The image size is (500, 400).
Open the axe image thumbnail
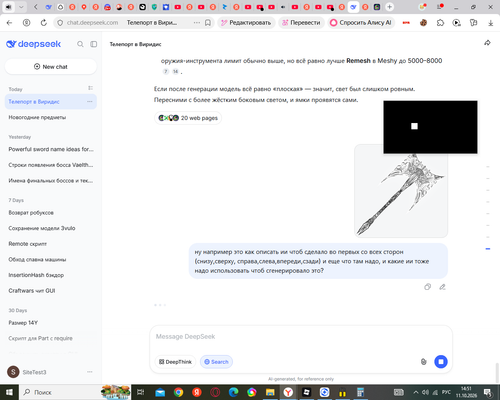(401, 191)
